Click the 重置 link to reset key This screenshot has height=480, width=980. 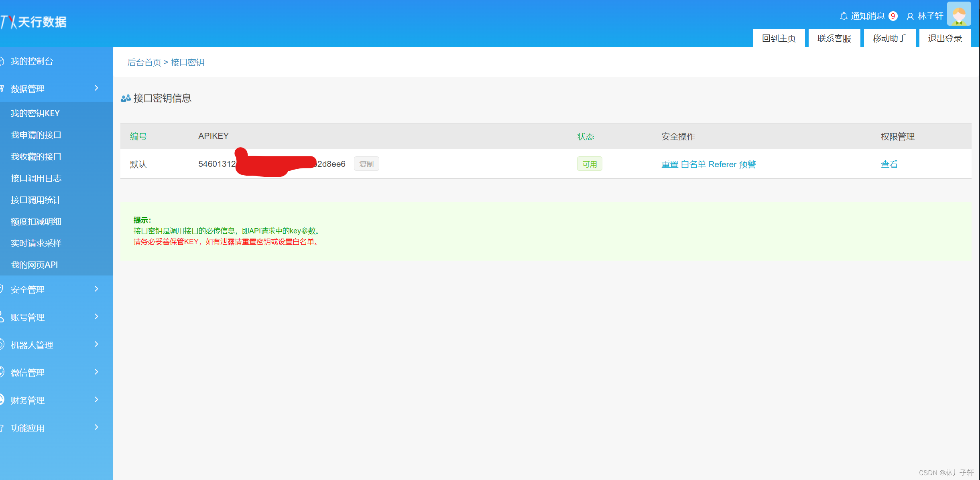click(x=669, y=164)
